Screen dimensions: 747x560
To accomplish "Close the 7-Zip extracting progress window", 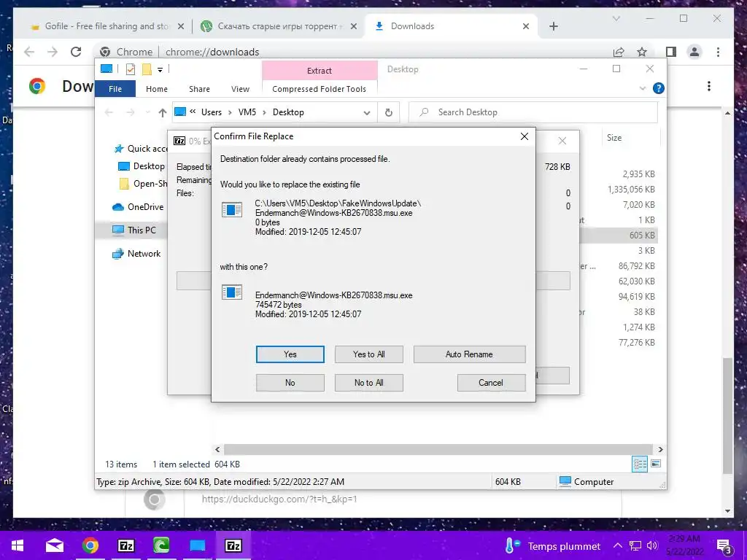I will 562,141.
